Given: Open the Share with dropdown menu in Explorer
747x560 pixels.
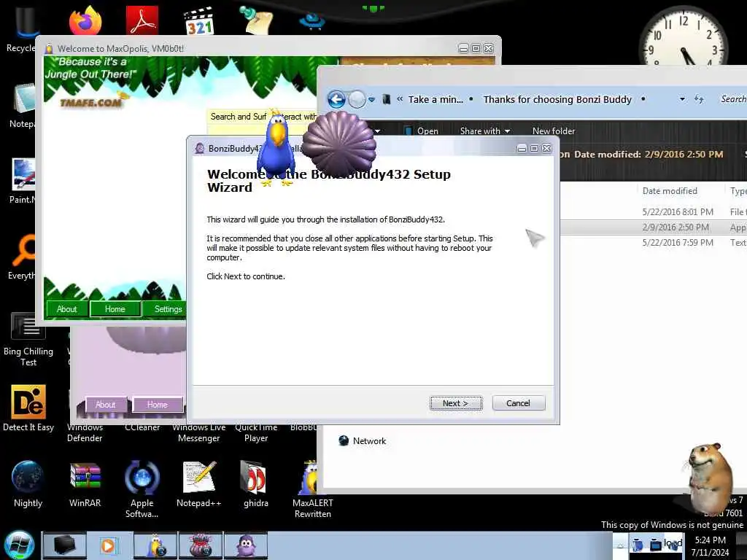Looking at the screenshot, I should click(485, 131).
